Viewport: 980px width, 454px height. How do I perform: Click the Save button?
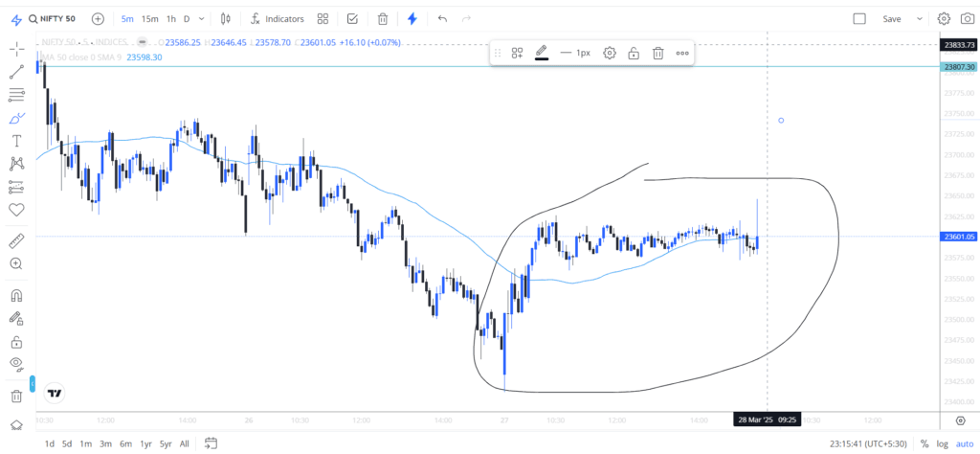point(891,19)
